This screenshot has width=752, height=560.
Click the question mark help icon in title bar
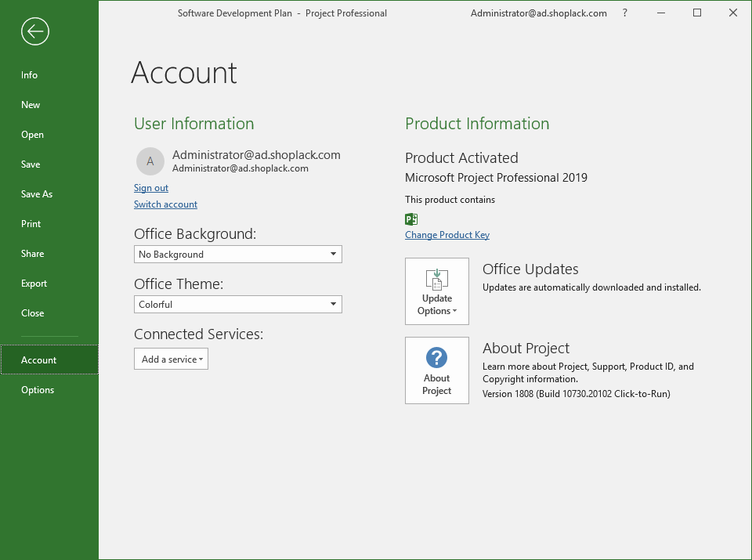coord(624,13)
